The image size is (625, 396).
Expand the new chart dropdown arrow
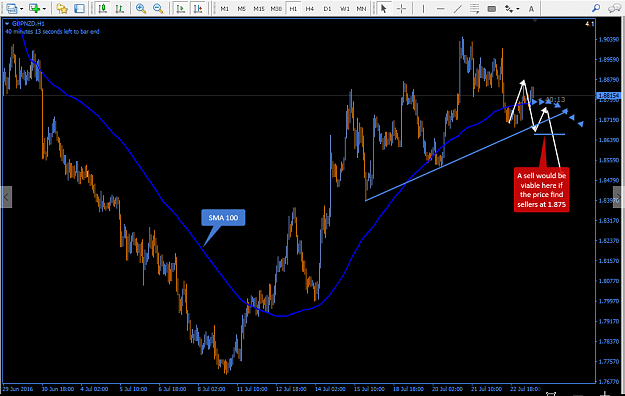point(44,8)
